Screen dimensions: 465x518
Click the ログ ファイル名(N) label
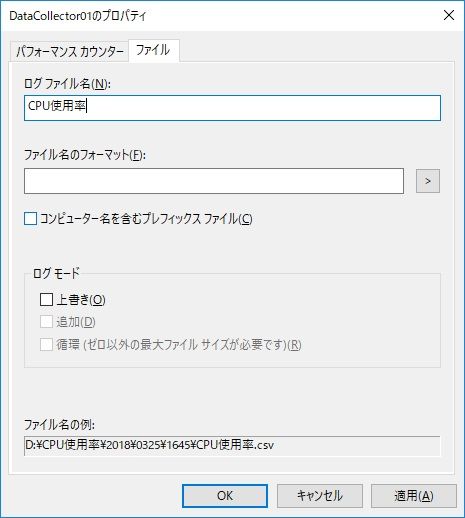[67, 84]
